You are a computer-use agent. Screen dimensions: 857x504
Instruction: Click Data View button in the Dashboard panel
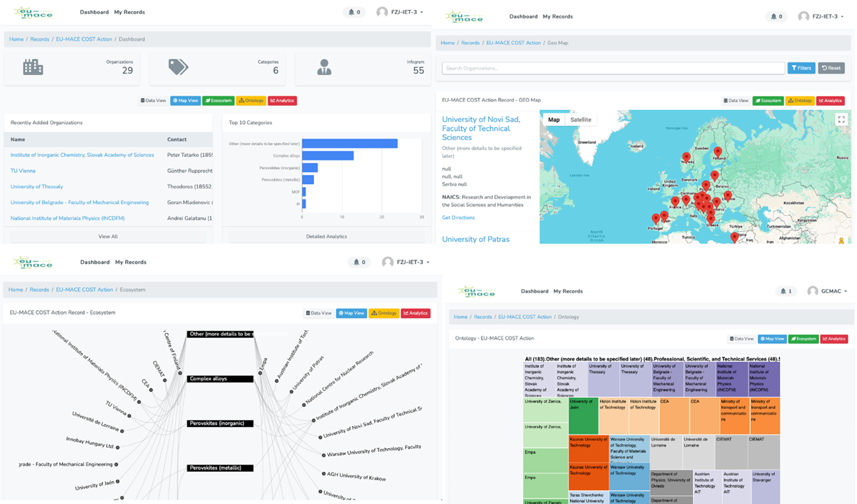tap(153, 101)
